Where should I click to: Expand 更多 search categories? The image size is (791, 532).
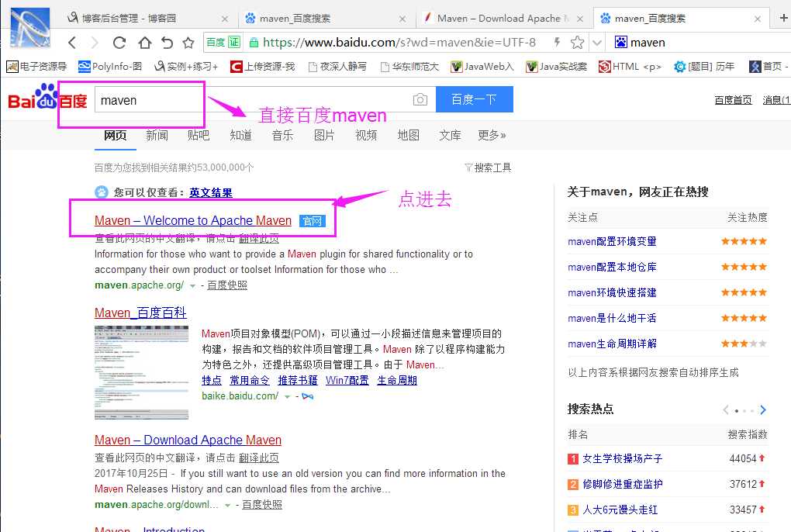tap(492, 135)
